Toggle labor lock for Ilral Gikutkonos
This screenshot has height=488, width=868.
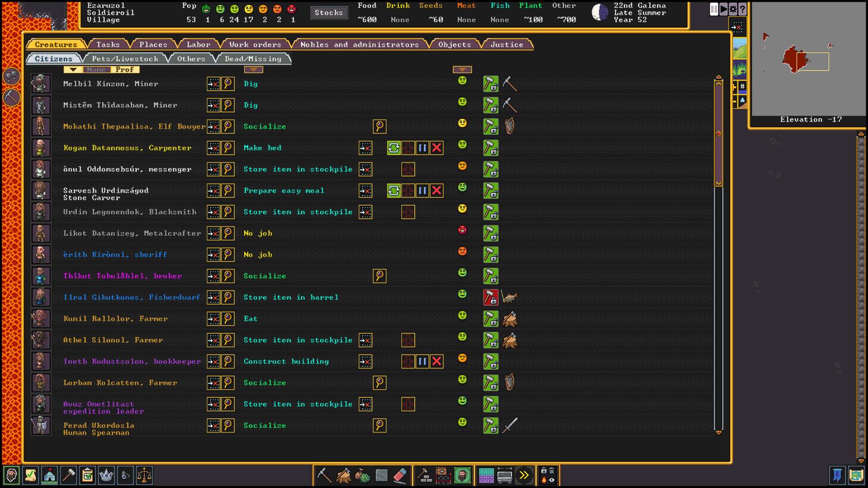click(x=490, y=297)
